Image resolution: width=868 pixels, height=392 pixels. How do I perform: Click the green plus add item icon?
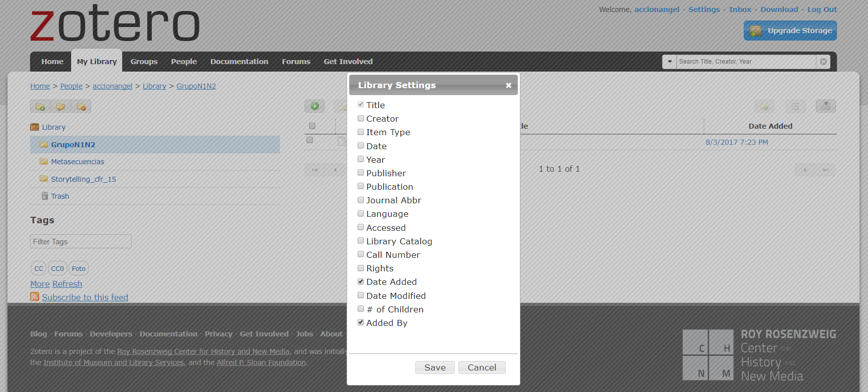(315, 106)
